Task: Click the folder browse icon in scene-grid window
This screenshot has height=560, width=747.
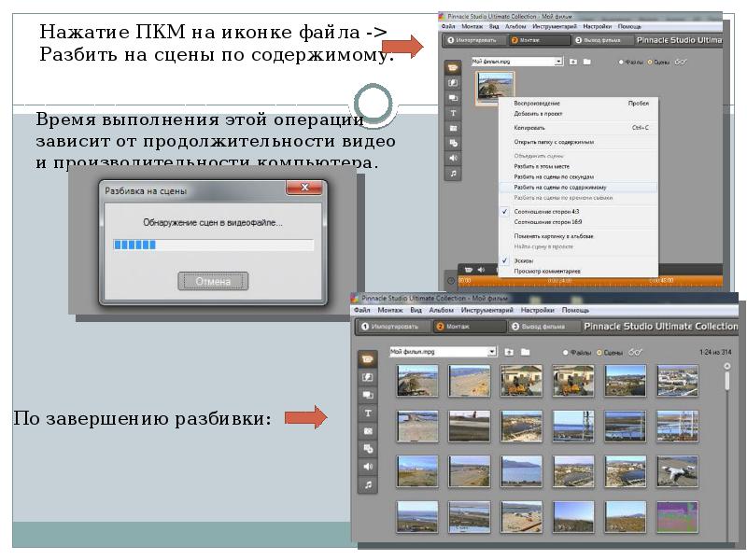Action: tap(526, 352)
